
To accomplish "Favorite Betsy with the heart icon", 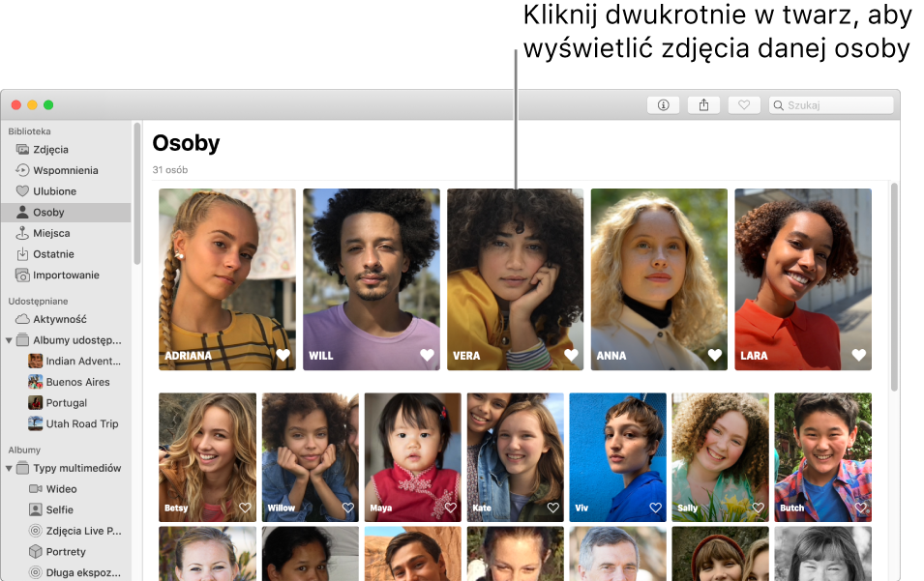I will [245, 508].
